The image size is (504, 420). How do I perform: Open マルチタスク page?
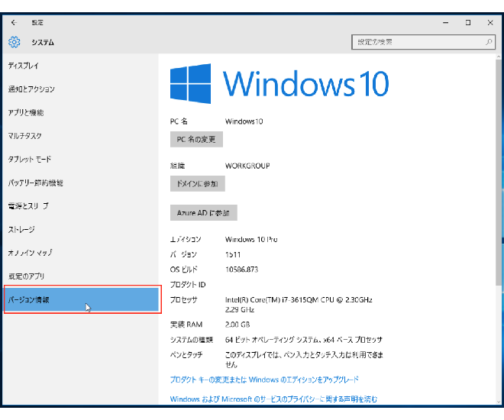(81, 136)
